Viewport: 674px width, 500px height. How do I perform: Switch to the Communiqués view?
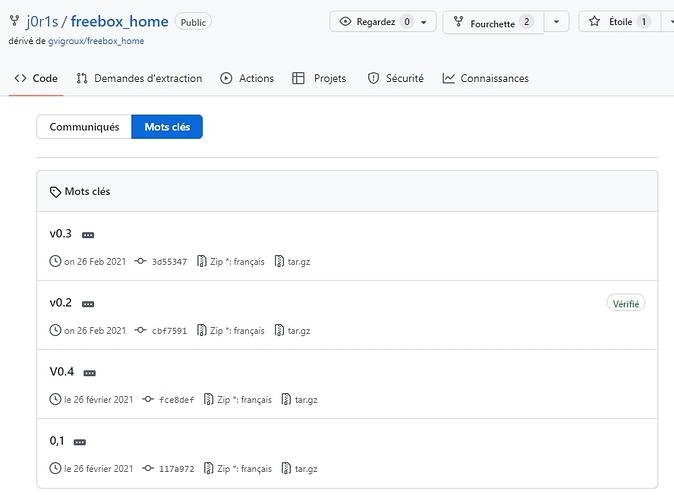tap(84, 127)
